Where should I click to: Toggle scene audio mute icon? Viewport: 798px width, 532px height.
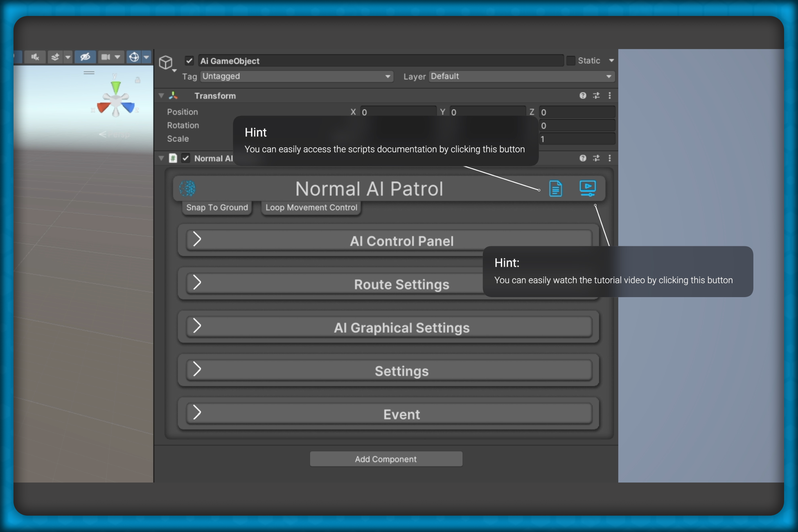click(35, 57)
